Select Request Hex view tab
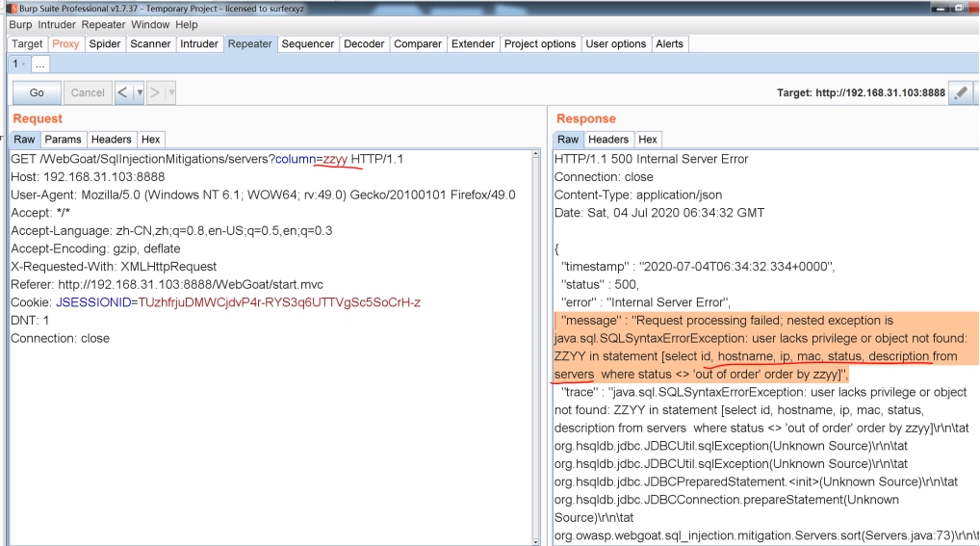Image resolution: width=980 pixels, height=546 pixels. pos(150,140)
